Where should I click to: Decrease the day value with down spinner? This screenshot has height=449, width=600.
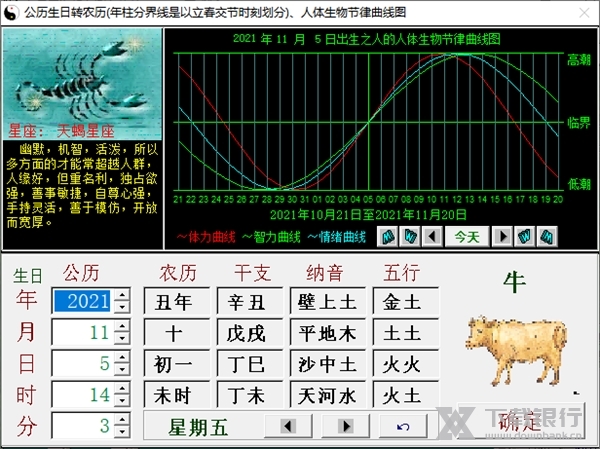pyautogui.click(x=122, y=369)
